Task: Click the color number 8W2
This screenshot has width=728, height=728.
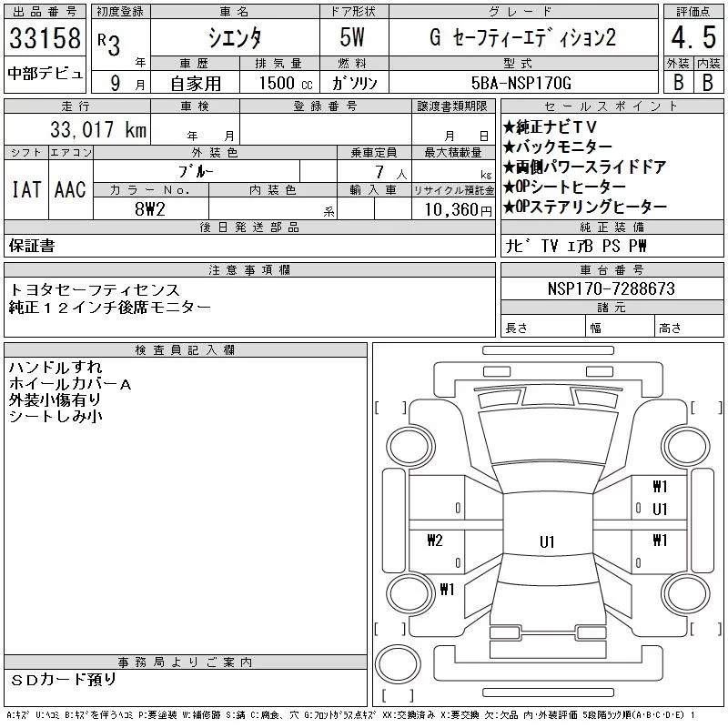Action: click(150, 209)
